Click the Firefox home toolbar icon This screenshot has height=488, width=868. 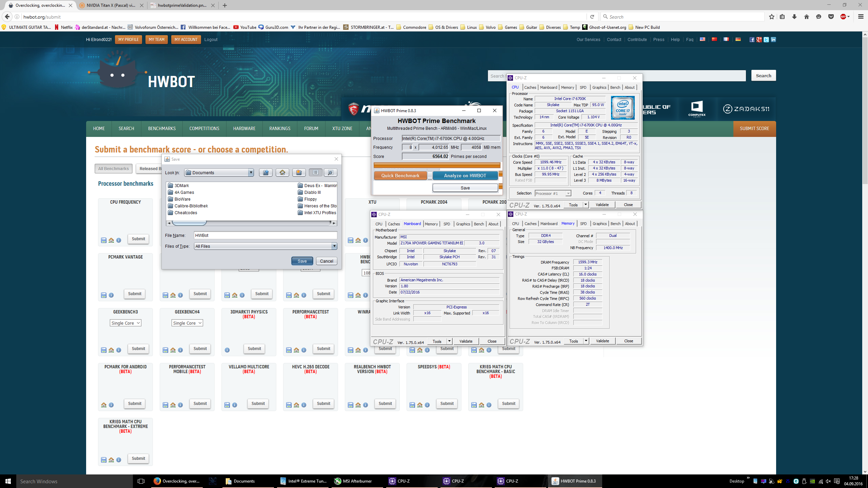click(806, 17)
